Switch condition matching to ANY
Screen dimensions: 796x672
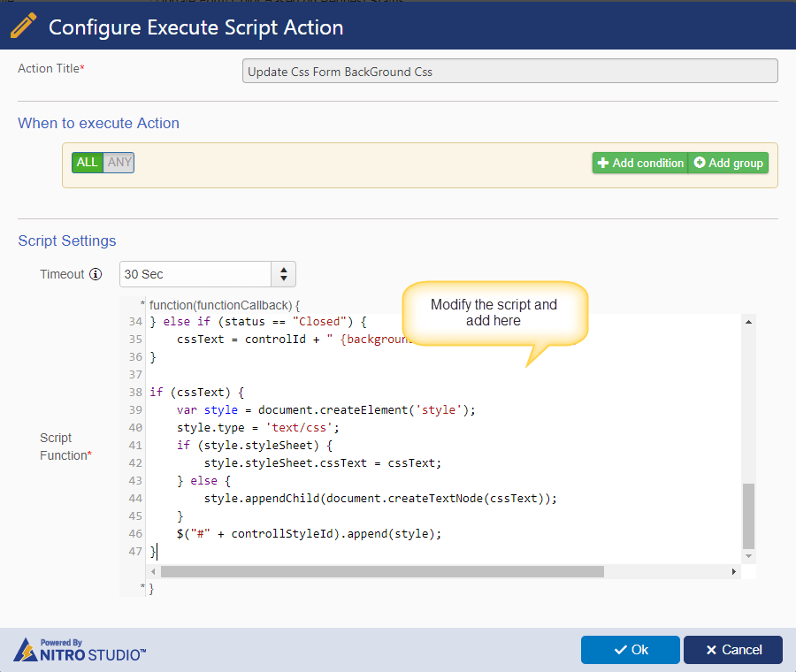click(x=119, y=163)
